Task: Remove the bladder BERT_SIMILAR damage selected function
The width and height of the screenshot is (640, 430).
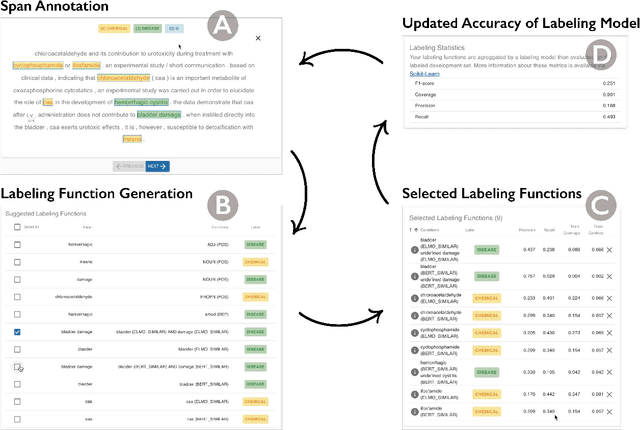Action: tap(609, 276)
